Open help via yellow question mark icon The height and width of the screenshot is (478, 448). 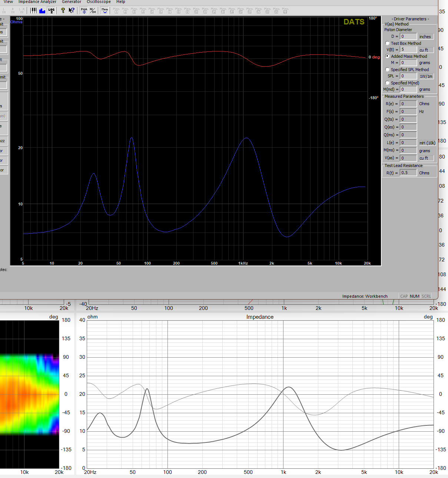click(x=63, y=11)
